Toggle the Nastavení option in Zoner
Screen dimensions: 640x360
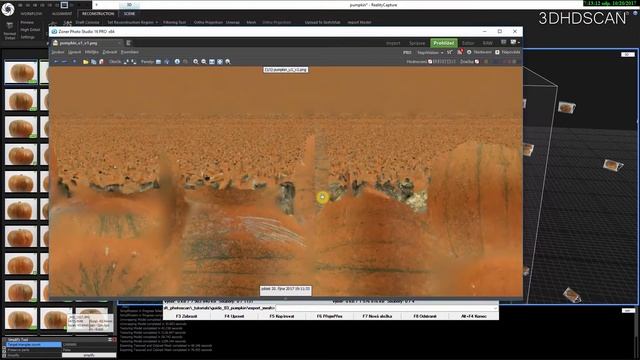tap(479, 52)
